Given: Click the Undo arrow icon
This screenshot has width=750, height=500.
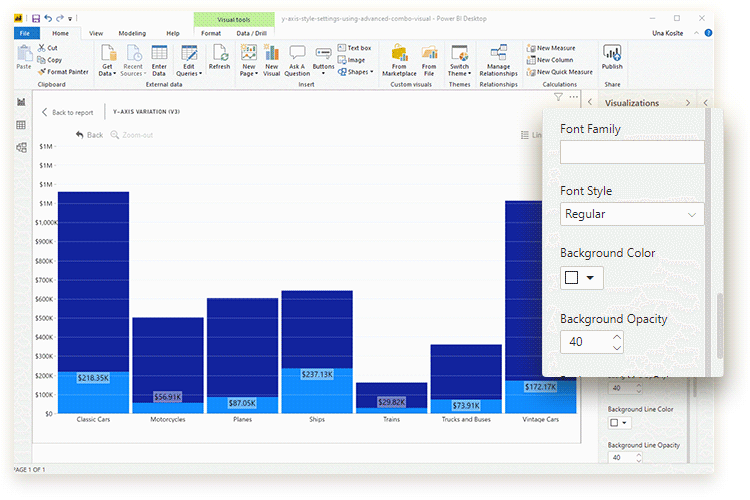Looking at the screenshot, I should 48,18.
